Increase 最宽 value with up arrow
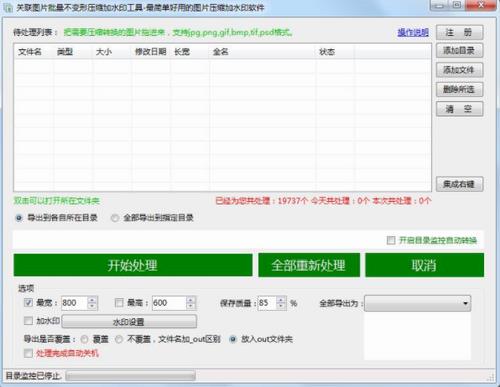The width and height of the screenshot is (500, 387). (92, 300)
